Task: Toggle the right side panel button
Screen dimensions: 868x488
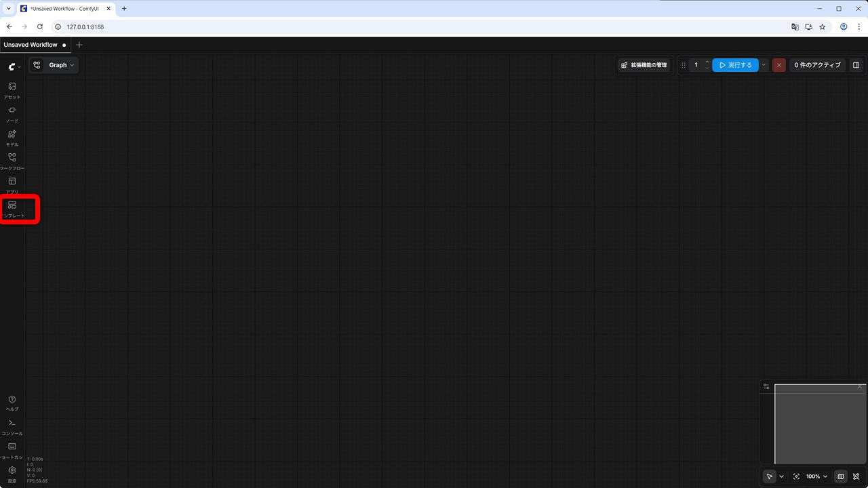Action: tap(856, 65)
